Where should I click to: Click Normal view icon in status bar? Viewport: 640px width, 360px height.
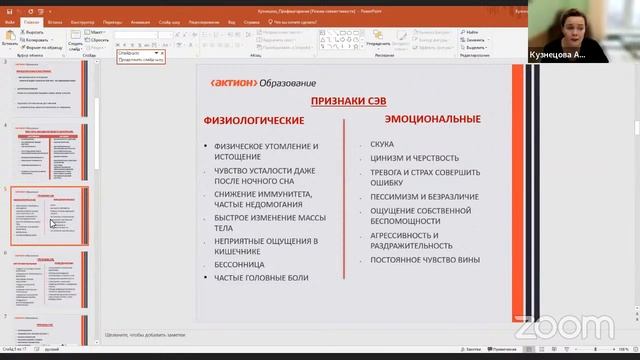529,349
